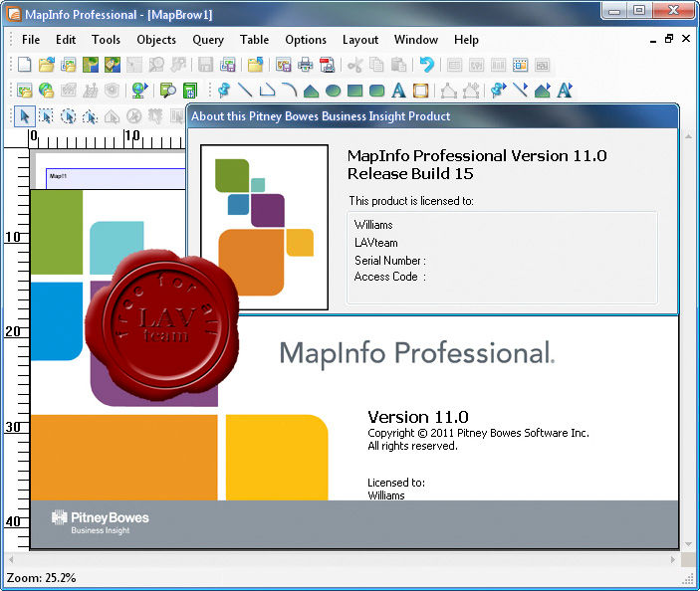The width and height of the screenshot is (700, 591).
Task: Click the New Table icon
Action: [25, 65]
